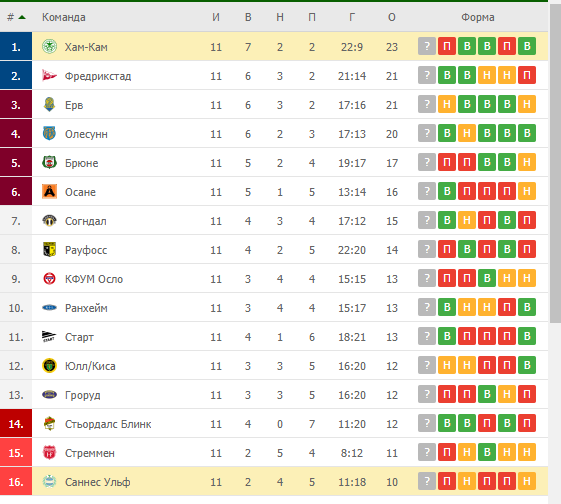Viewport: 561px width, 504px height.
Task: Click the Фредрикстад club crest icon
Action: point(49,75)
